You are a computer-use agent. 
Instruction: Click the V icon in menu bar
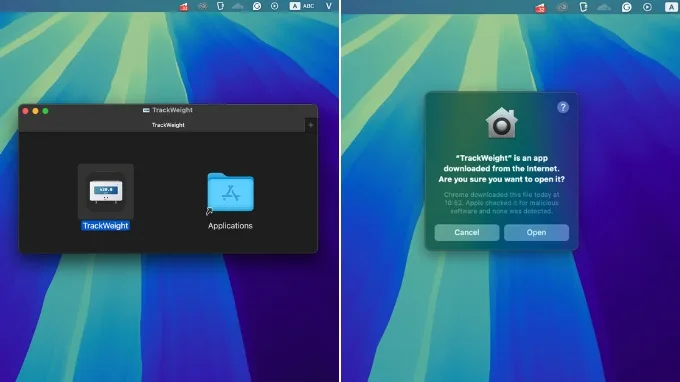(x=329, y=6)
